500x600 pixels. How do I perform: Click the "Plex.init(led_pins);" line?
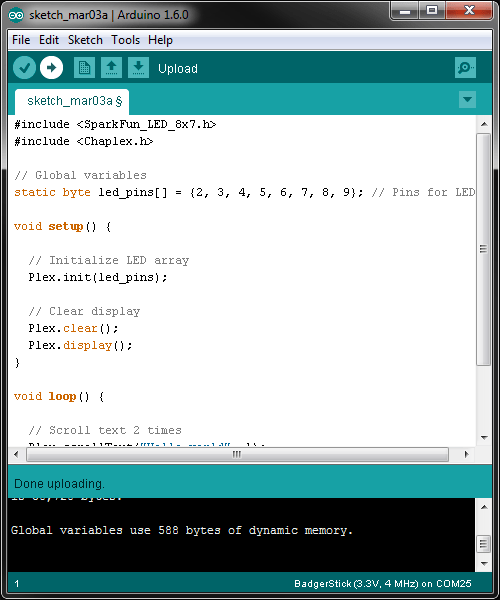pyautogui.click(x=98, y=277)
